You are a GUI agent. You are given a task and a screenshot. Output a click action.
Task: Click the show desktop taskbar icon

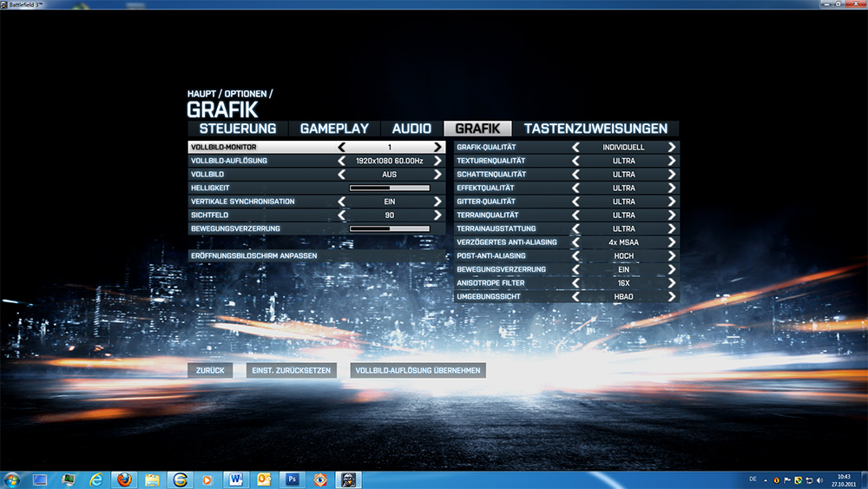click(40, 479)
